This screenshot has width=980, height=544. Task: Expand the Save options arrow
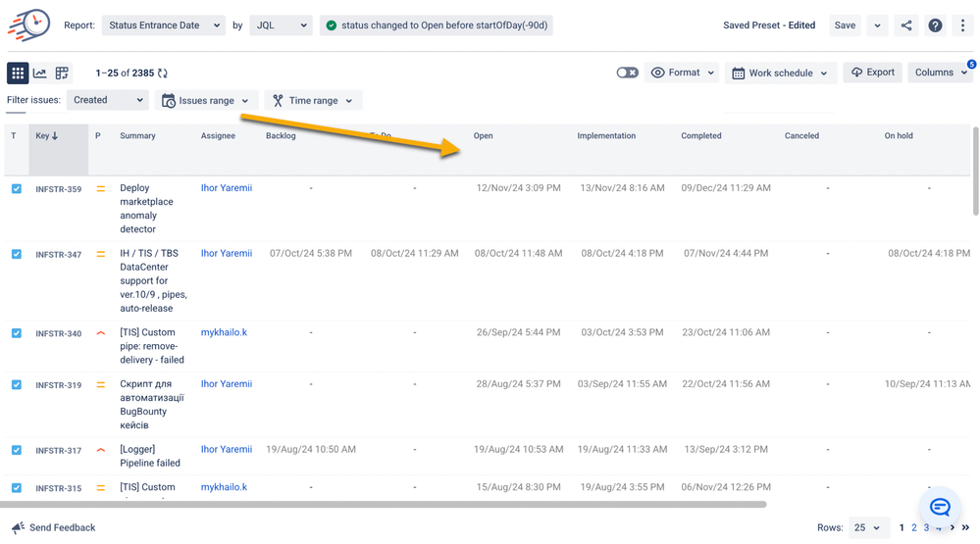point(877,25)
